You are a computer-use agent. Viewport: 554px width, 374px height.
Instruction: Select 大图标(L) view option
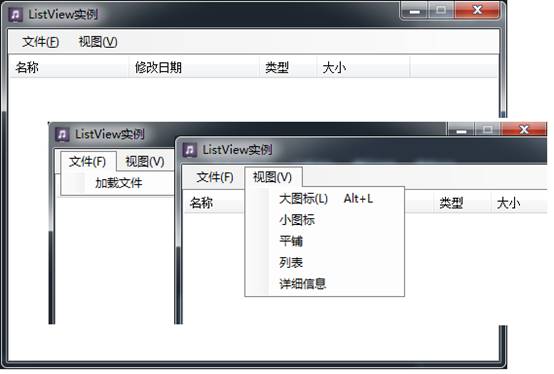[303, 199]
